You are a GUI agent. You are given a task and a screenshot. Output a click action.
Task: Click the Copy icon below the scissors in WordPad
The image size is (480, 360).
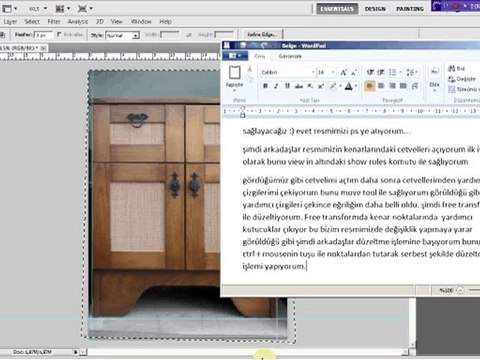tap(250, 79)
